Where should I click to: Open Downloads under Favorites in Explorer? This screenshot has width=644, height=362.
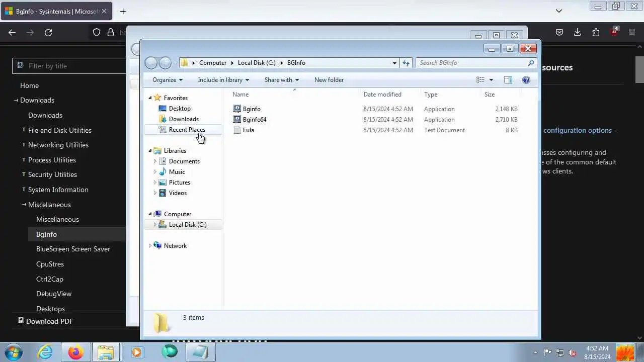coord(184,119)
